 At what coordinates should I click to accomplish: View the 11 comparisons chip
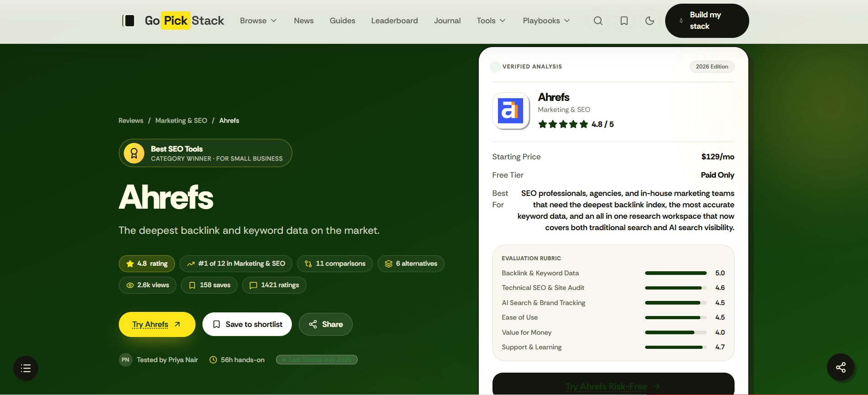(x=335, y=263)
